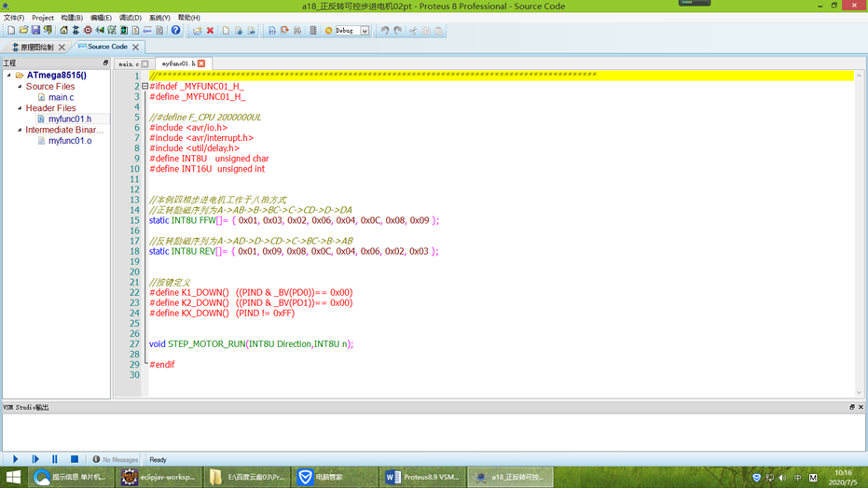Image resolution: width=868 pixels, height=489 pixels.
Task: Open the 编辑(E) menu
Action: [x=101, y=18]
